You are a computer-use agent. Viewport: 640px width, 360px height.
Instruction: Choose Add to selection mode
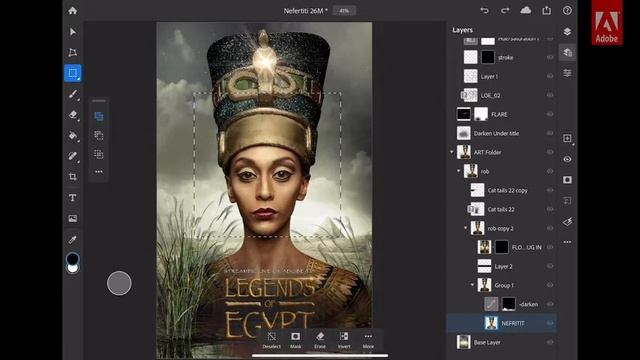pyautogui.click(x=99, y=117)
